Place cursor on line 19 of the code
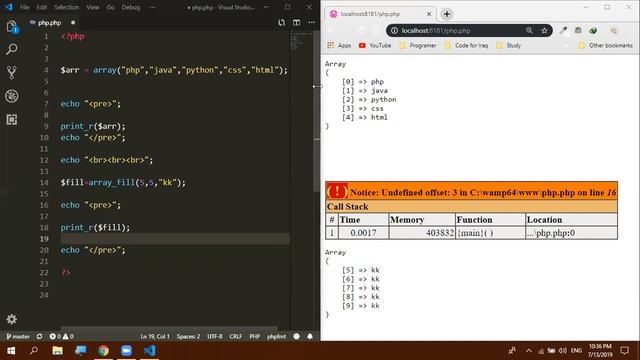 [x=175, y=239]
